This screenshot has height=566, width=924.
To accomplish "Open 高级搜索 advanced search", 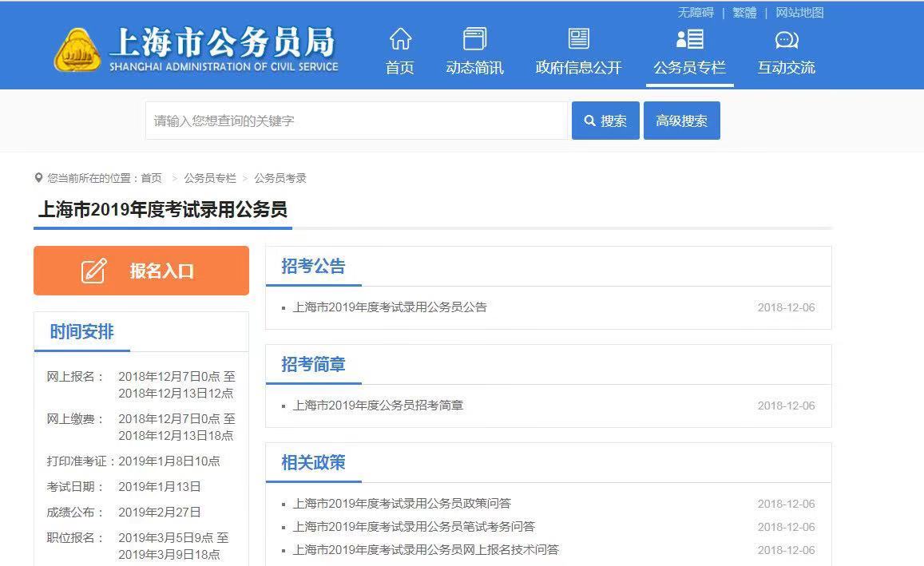I will tap(681, 121).
